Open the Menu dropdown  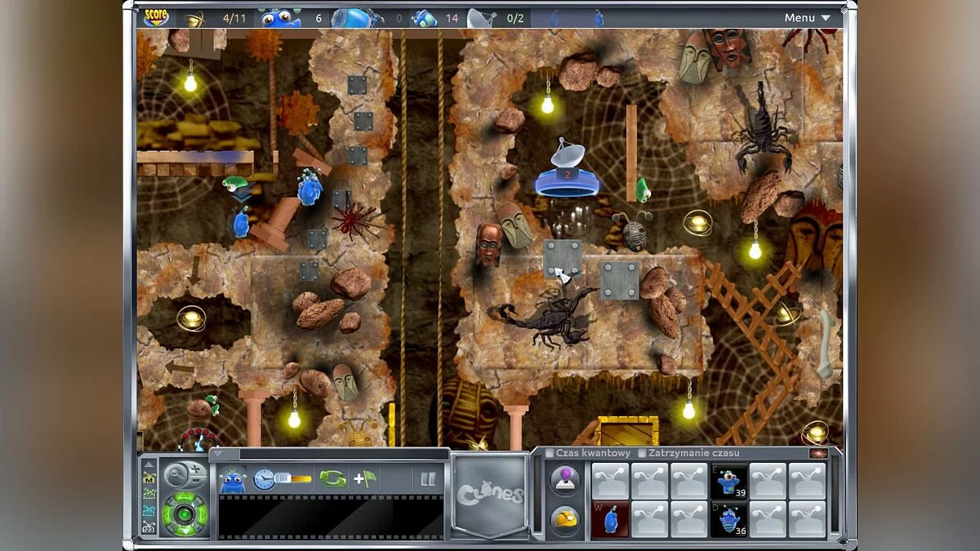coord(807,17)
